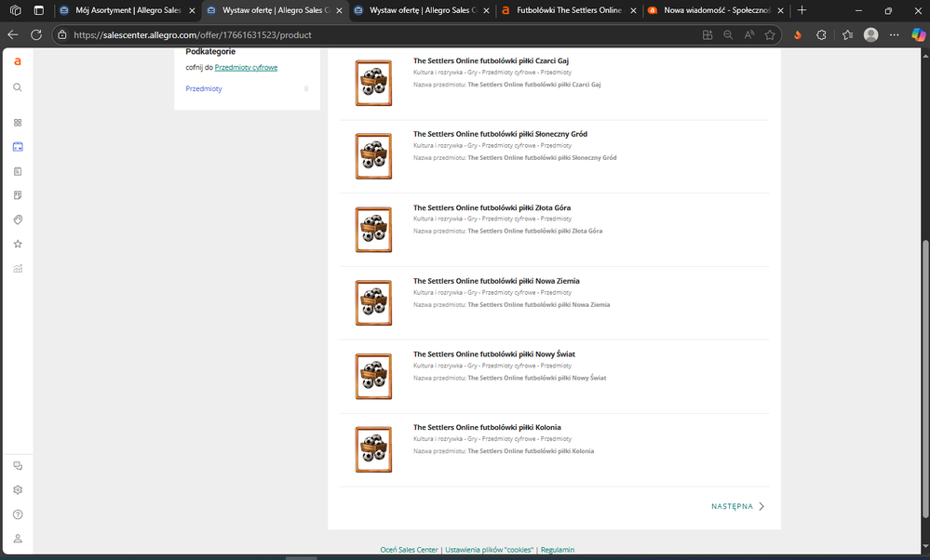Open Ustawienia plików cookies link

click(490, 550)
